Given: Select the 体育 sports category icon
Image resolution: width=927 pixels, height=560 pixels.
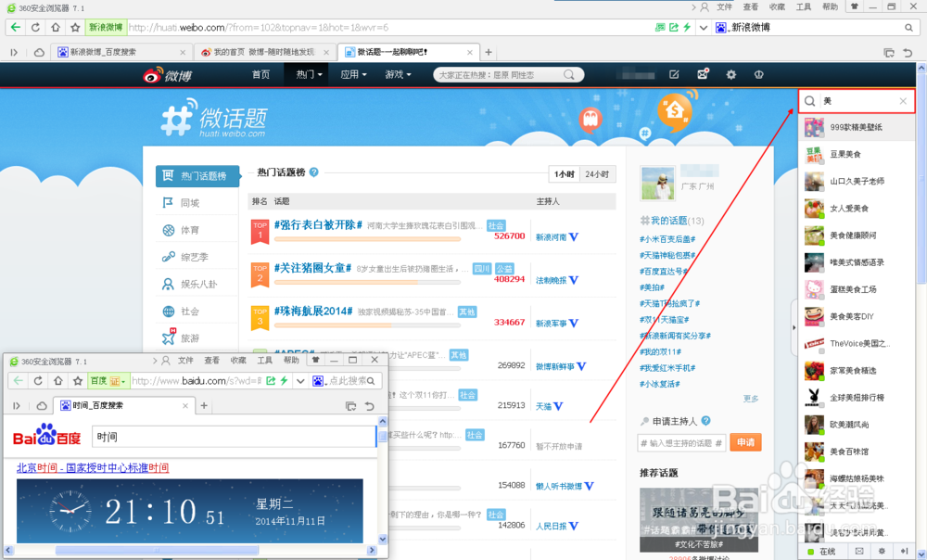Looking at the screenshot, I should coord(168,230).
